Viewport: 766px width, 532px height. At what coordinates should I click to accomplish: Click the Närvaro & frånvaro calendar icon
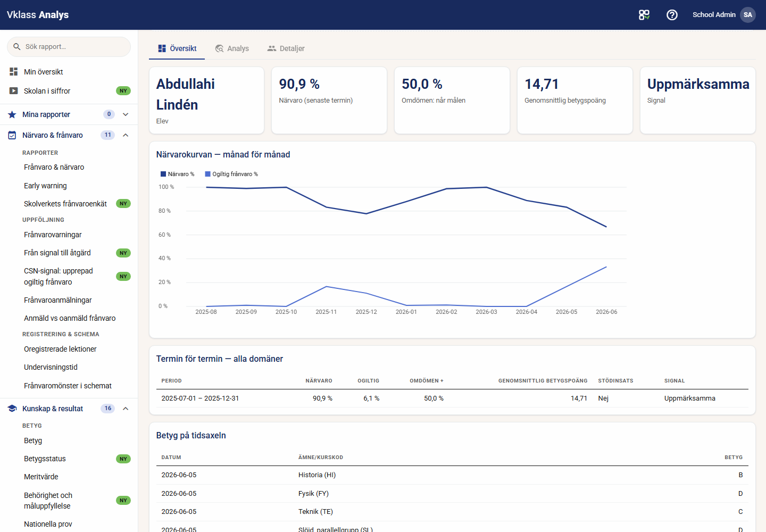(x=12, y=135)
